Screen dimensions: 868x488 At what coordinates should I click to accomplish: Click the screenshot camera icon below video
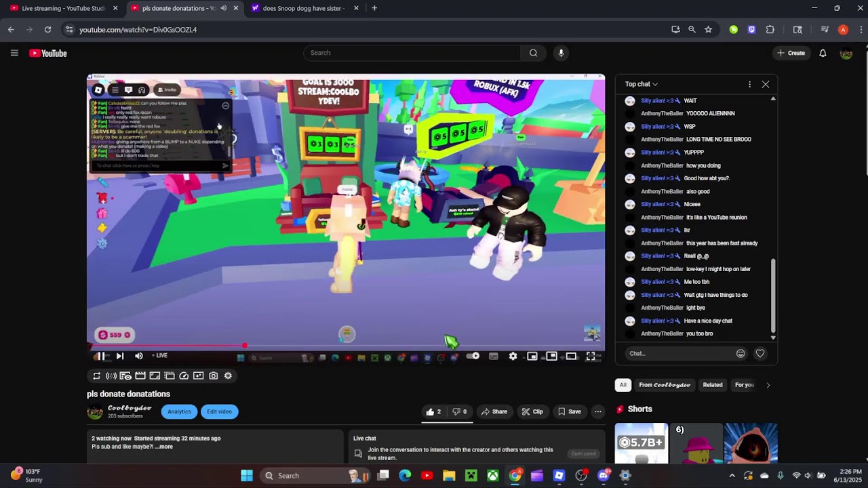click(x=214, y=375)
